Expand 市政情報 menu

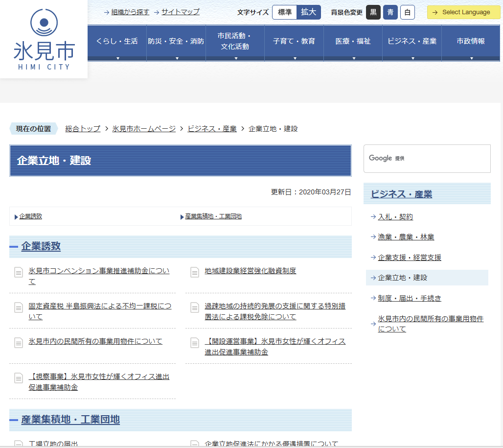pyautogui.click(x=471, y=43)
